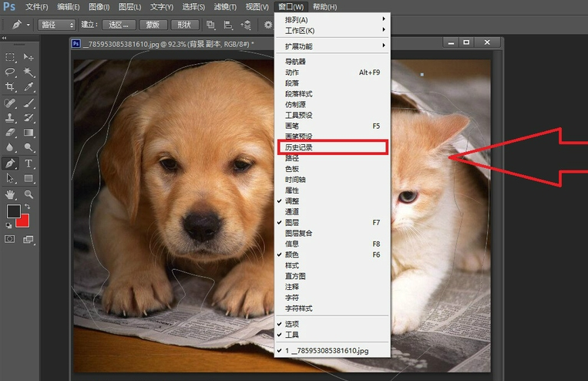Image resolution: width=588 pixels, height=381 pixels.
Task: Select the Hand tool
Action: (10, 194)
